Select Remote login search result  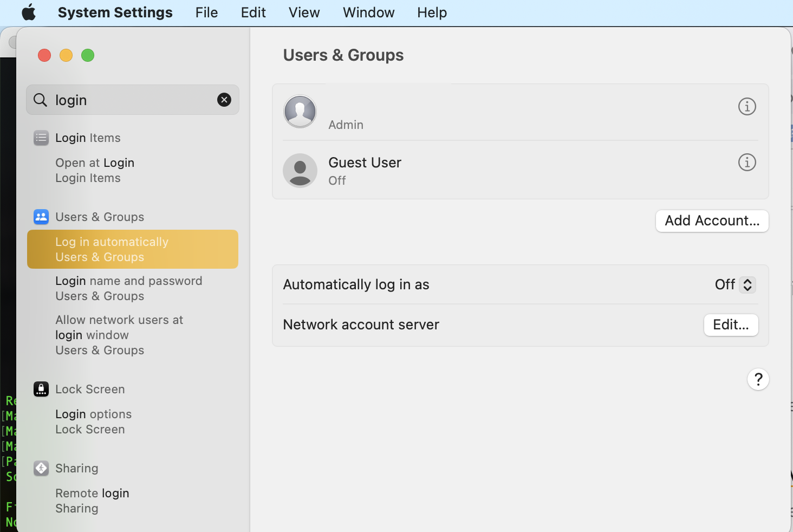tap(92, 501)
